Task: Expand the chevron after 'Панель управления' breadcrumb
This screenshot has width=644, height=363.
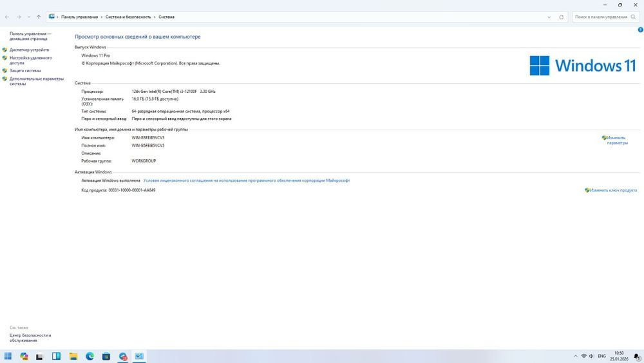Action: point(102,17)
